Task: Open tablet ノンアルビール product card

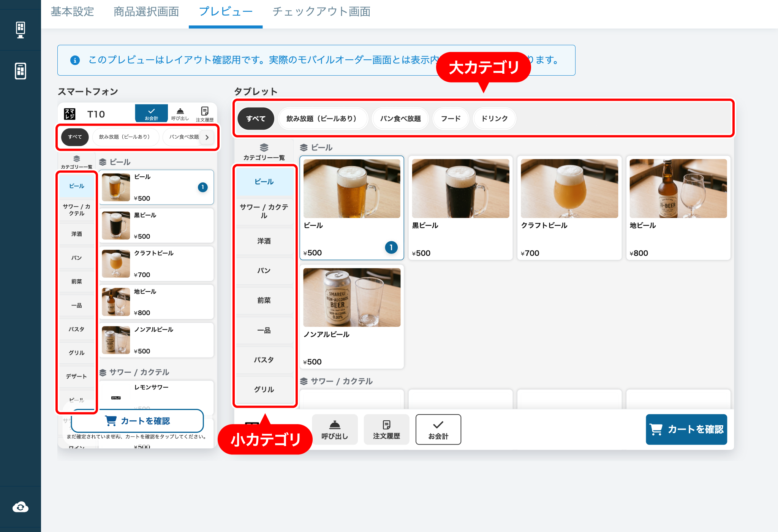Action: pos(352,317)
